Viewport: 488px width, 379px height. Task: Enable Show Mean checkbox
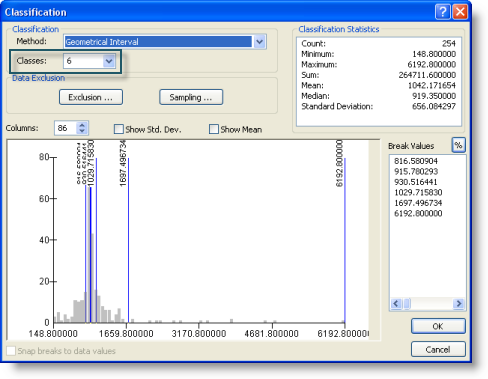(x=214, y=129)
